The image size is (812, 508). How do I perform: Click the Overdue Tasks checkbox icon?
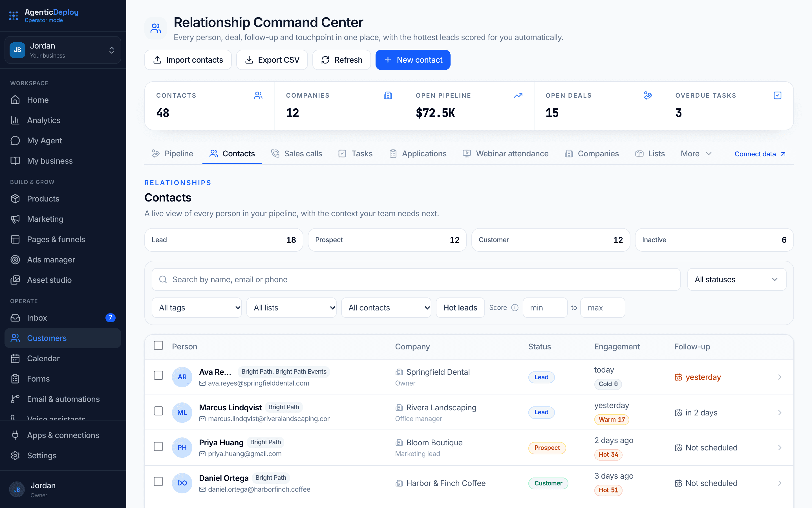coord(777,96)
